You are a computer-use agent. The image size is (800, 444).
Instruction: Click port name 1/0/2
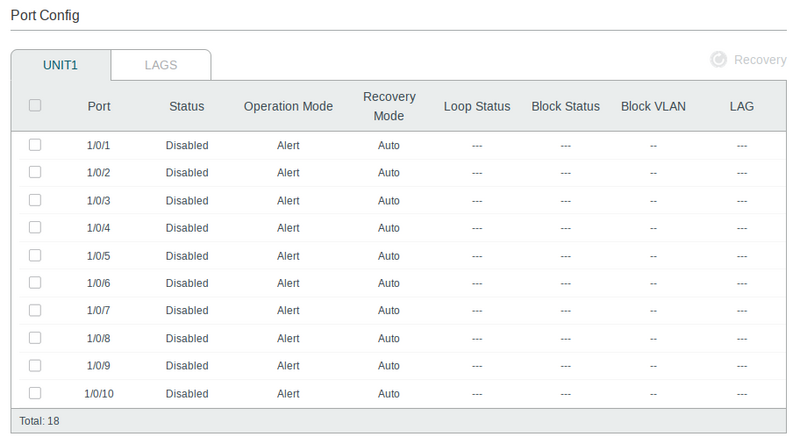click(98, 172)
